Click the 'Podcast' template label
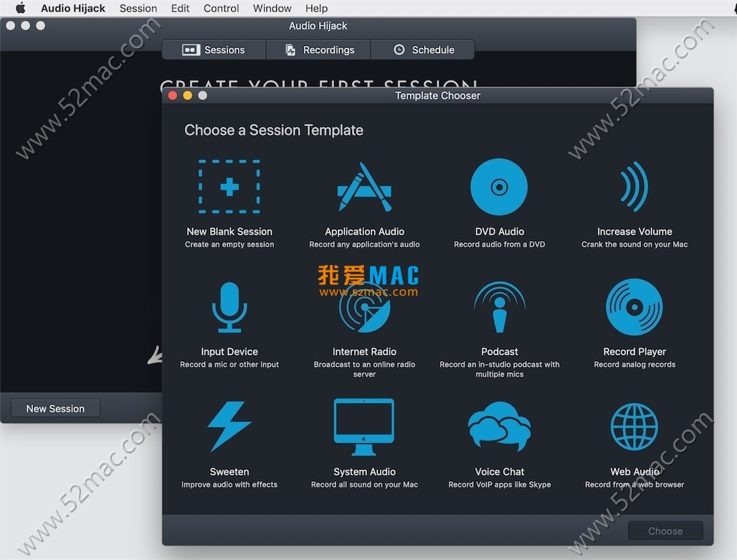The width and height of the screenshot is (737, 560). [500, 351]
